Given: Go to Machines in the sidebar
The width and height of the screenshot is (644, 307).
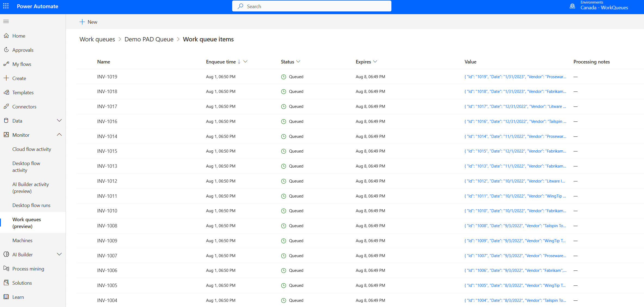Looking at the screenshot, I should [22, 241].
